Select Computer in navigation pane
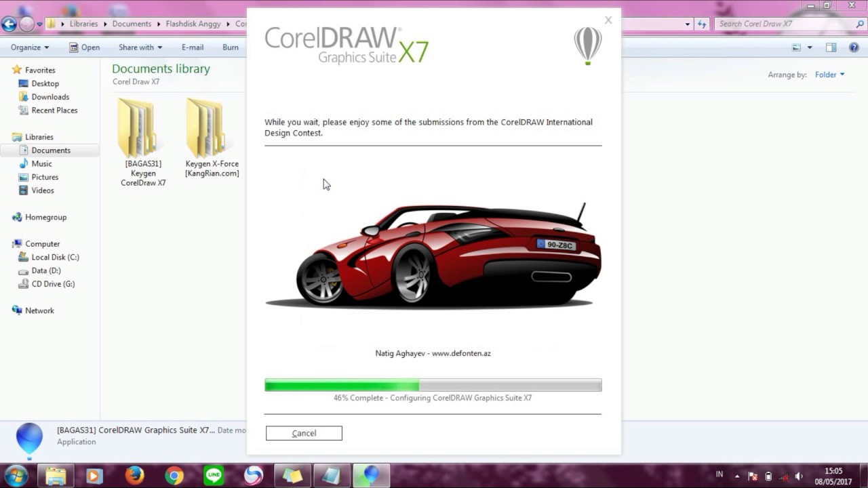The width and height of the screenshot is (868, 488). pos(42,244)
